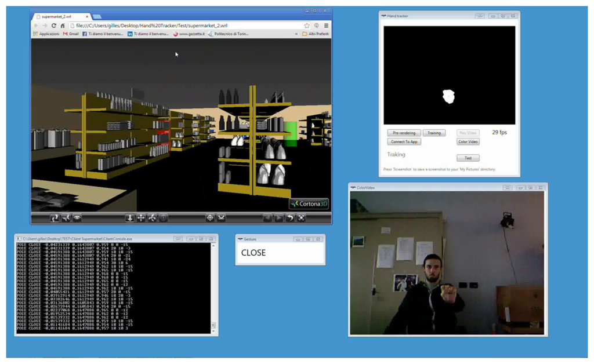Click the Cortona3D restore undo-arrow icon
The height and width of the screenshot is (364, 594).
290,218
